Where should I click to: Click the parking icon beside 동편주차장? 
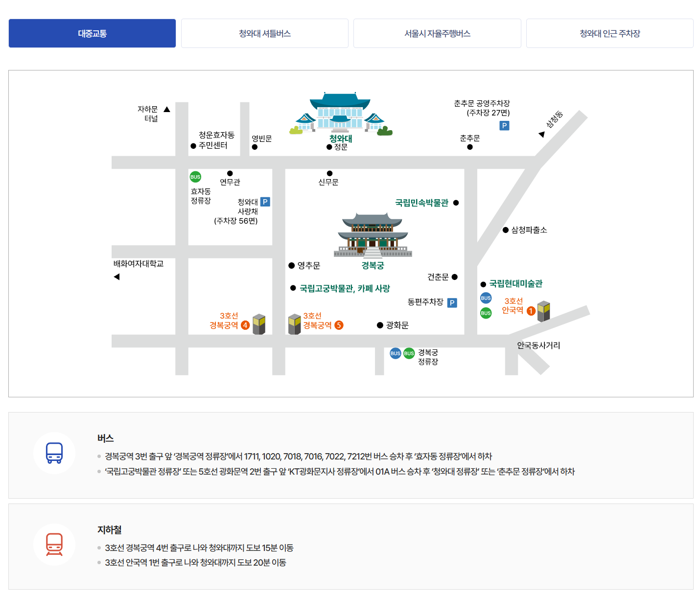pos(452,302)
